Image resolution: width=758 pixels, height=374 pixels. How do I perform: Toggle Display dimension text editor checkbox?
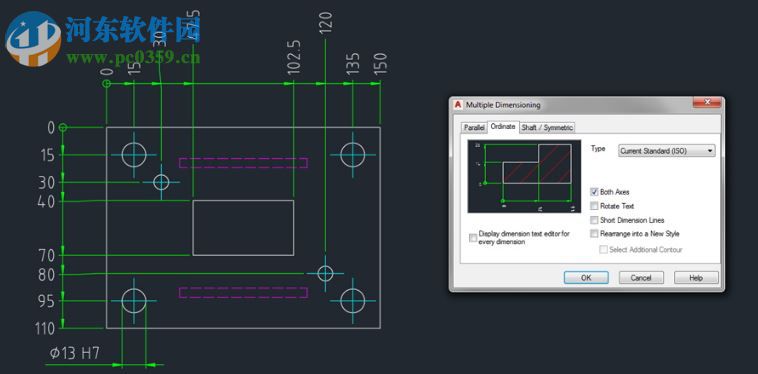(x=473, y=238)
